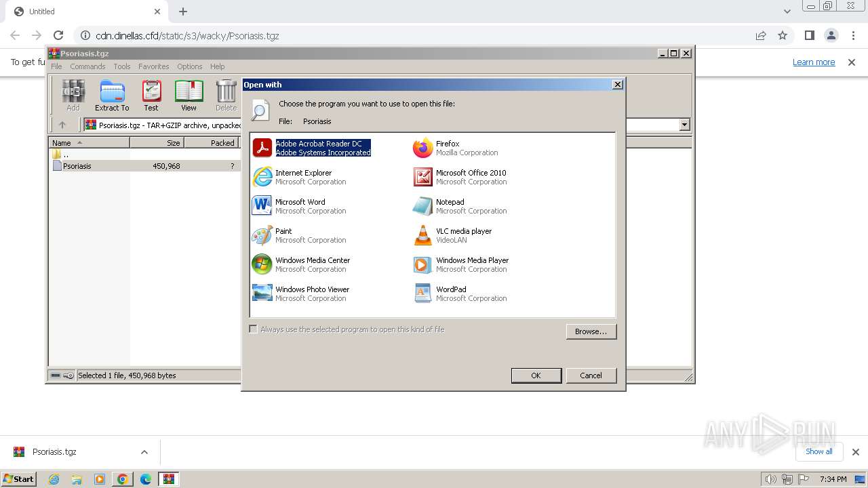Open the Chrome profile avatar
The image size is (868, 488).
click(831, 35)
